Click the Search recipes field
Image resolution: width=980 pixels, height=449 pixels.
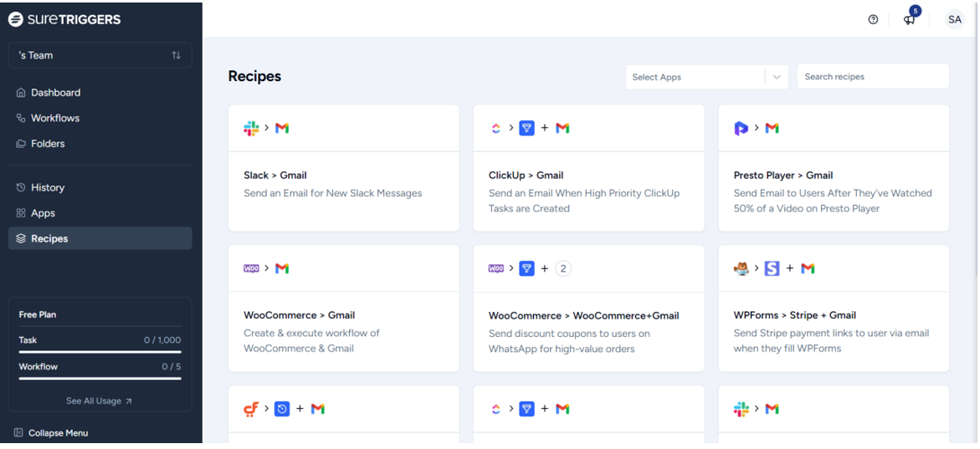click(x=873, y=76)
